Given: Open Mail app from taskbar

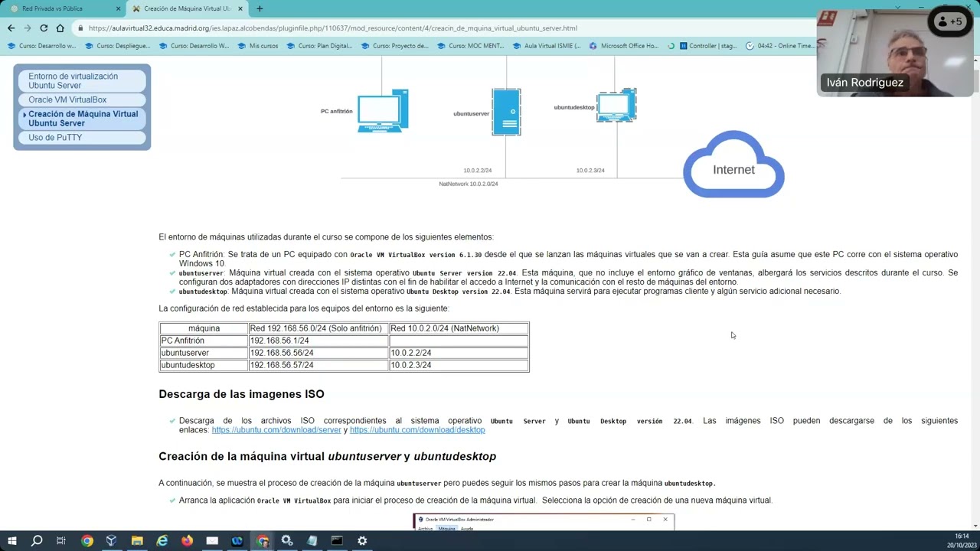Looking at the screenshot, I should click(x=212, y=541).
